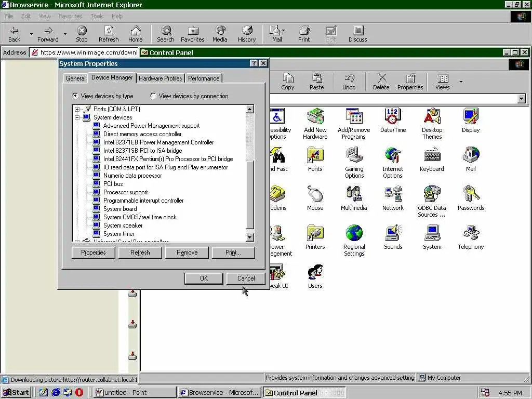Image resolution: width=532 pixels, height=399 pixels.
Task: Open Control Panel address bar dropdown
Action: tap(522, 99)
